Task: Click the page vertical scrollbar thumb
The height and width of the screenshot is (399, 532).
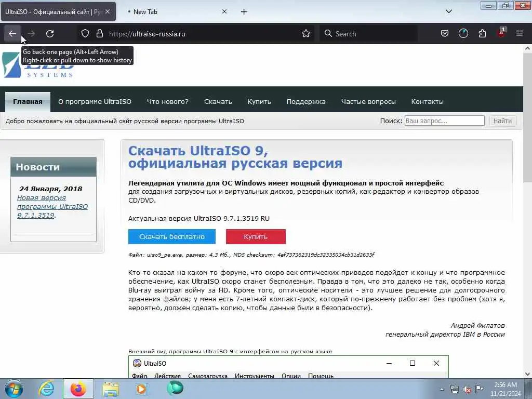Action: click(527, 119)
